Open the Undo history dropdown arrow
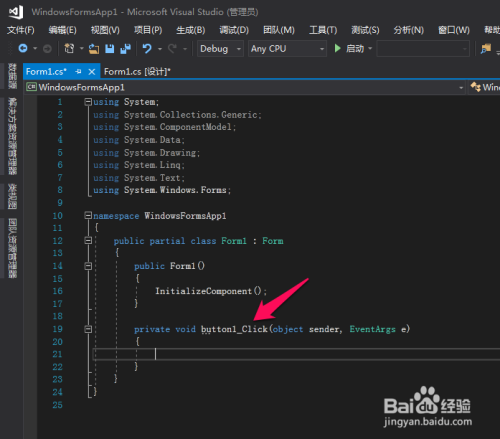The width and height of the screenshot is (500, 439). pos(160,49)
